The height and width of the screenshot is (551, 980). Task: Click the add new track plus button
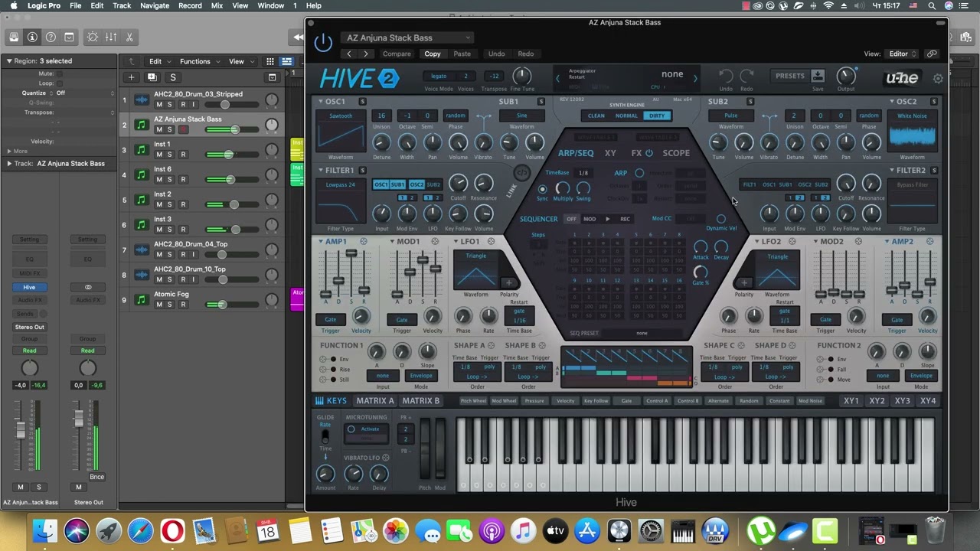131,77
